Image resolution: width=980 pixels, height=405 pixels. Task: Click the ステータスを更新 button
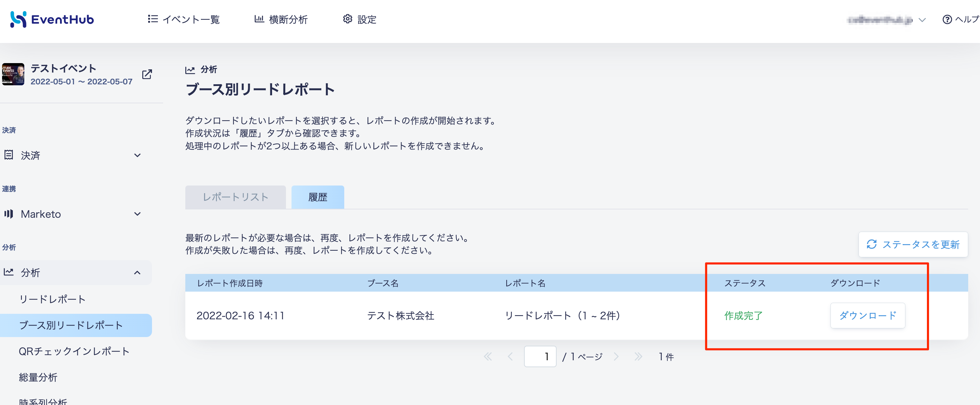pos(913,244)
